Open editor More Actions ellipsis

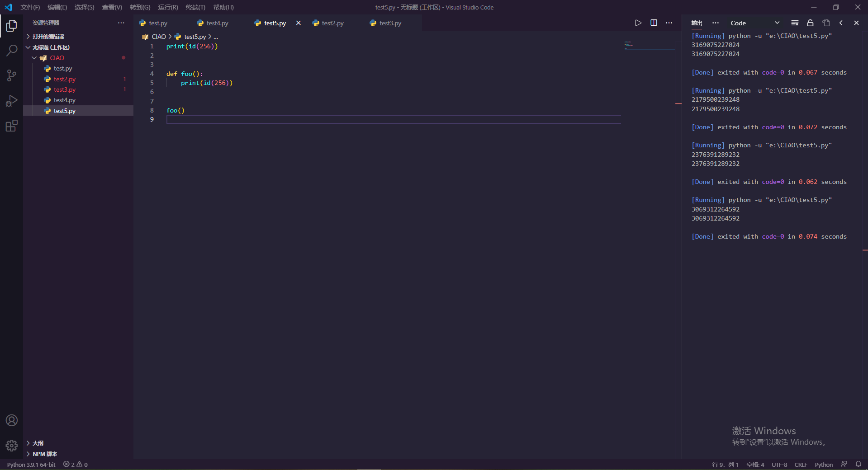(x=669, y=23)
